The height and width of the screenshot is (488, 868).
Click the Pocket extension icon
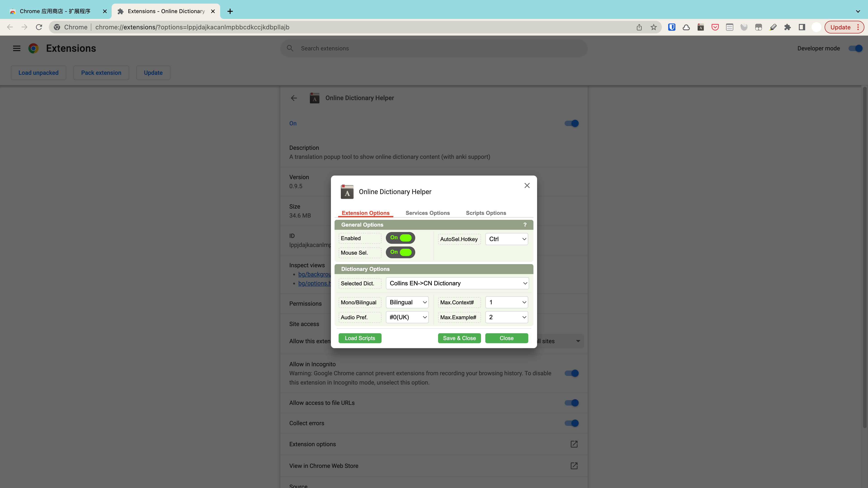coord(715,27)
